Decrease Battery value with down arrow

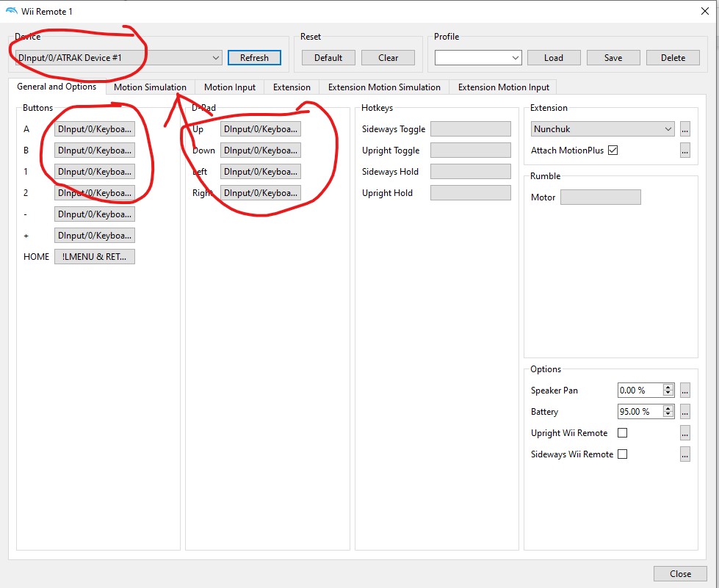click(x=668, y=415)
